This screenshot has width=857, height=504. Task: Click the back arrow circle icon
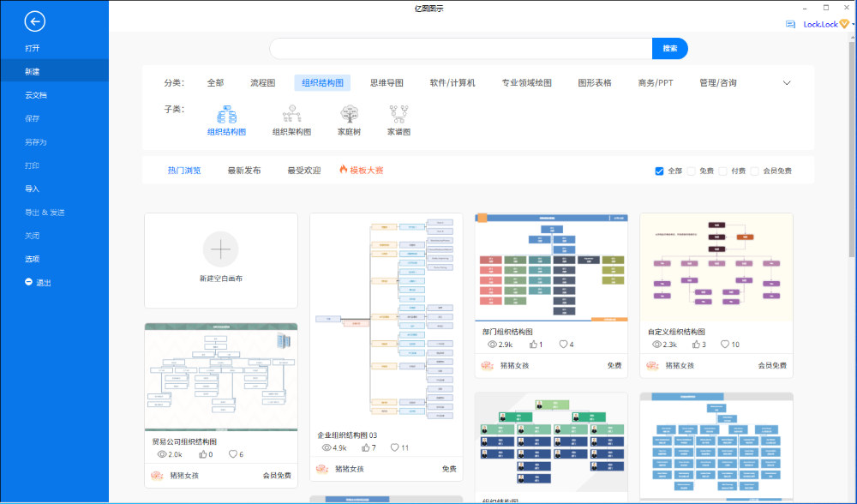[x=34, y=21]
